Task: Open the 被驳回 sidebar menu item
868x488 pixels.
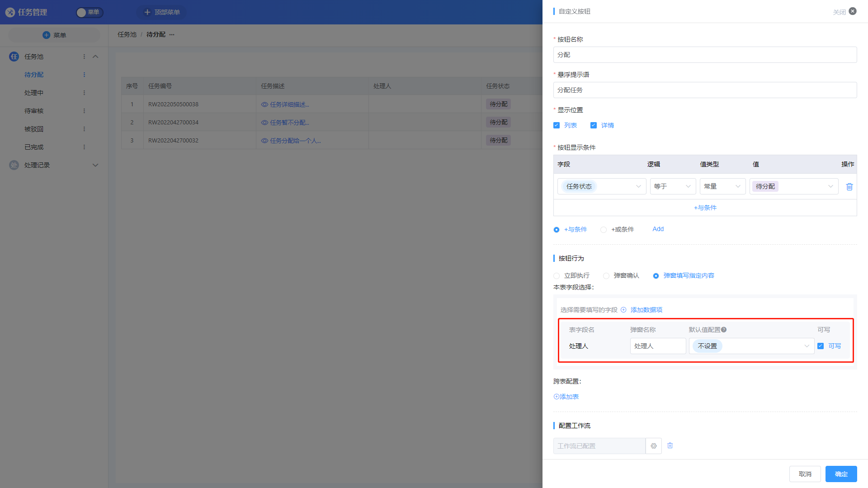Action: [34, 129]
